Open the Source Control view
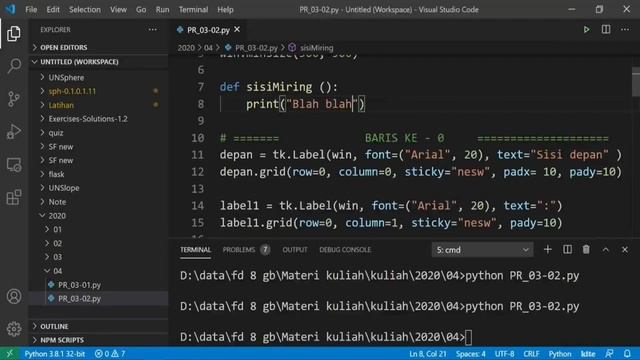Image resolution: width=640 pixels, height=360 pixels. 14,99
